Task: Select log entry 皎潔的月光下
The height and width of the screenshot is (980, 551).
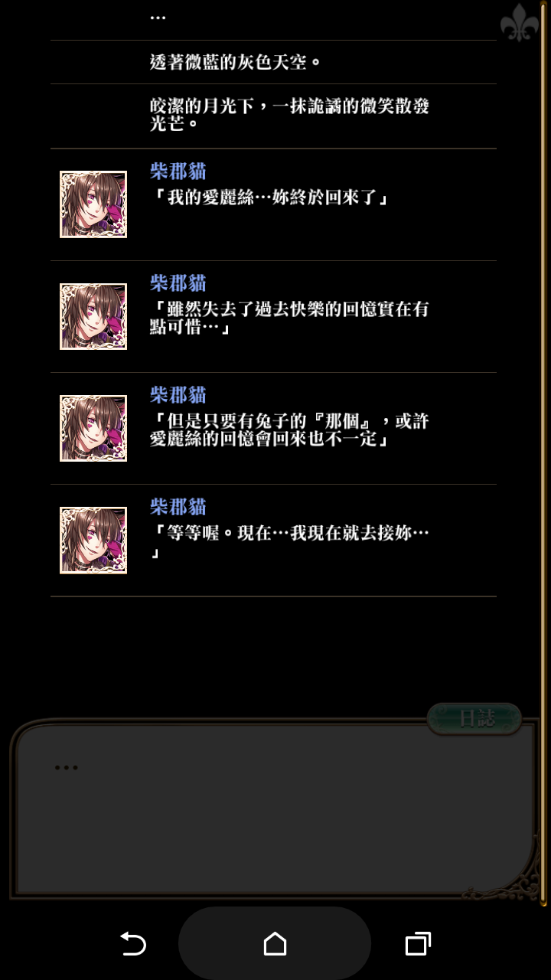Action: (273, 116)
